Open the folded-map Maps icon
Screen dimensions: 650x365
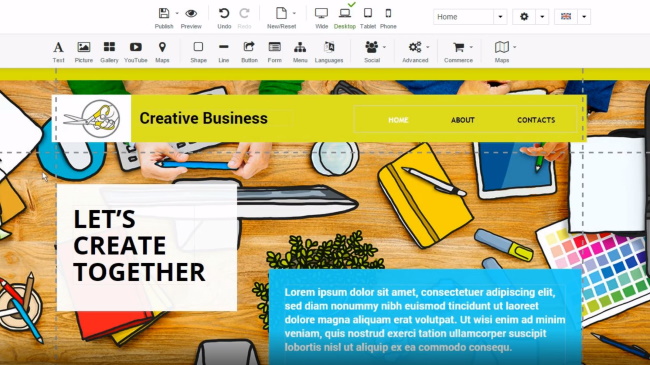coord(502,47)
